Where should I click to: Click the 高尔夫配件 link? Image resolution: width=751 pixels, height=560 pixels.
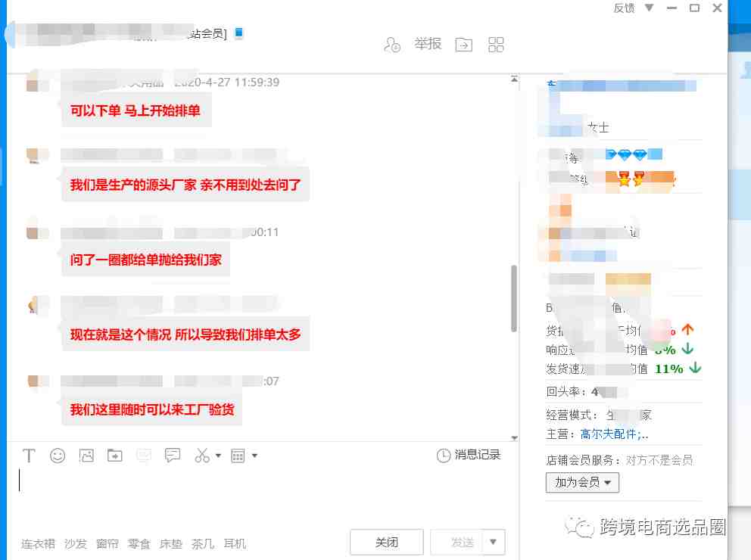click(x=608, y=434)
